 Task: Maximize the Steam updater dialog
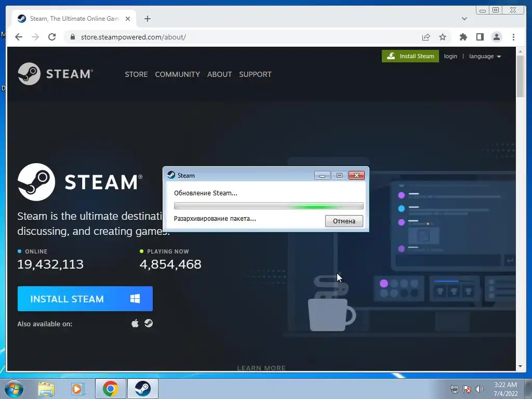(x=339, y=176)
